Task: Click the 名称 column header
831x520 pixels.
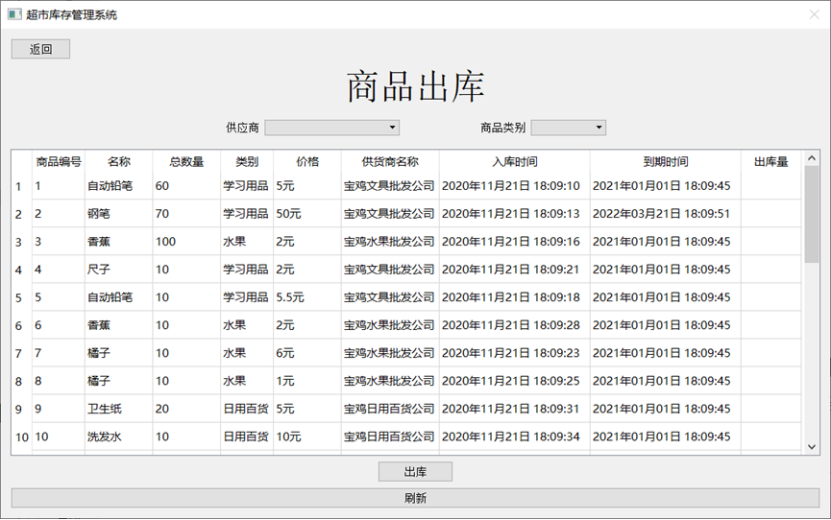Action: coord(119,162)
